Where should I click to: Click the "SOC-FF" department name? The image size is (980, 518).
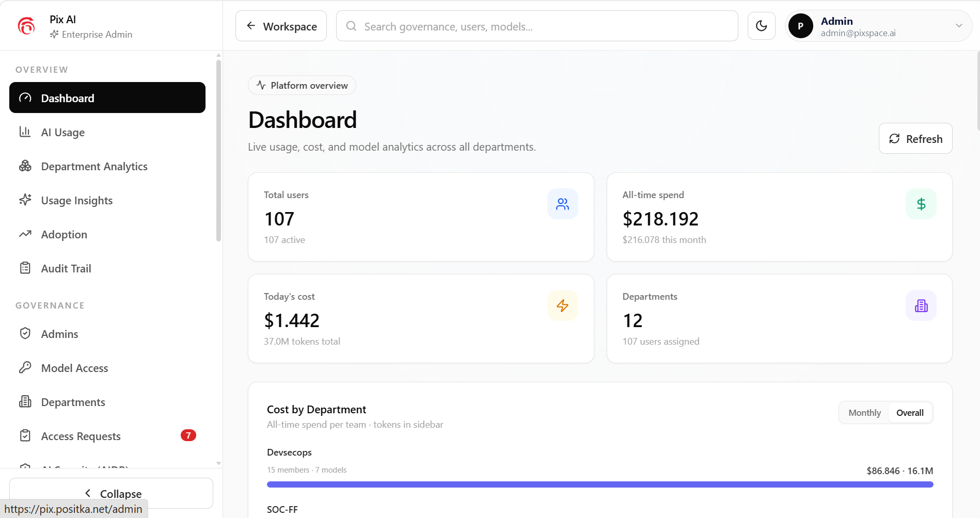point(282,510)
